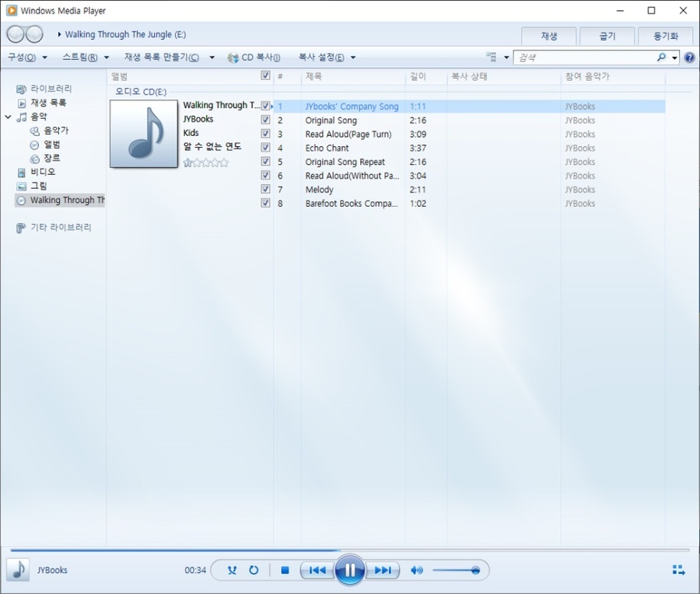Click the Back navigation arrow button
Screen dimensions: 700x594
click(16, 34)
